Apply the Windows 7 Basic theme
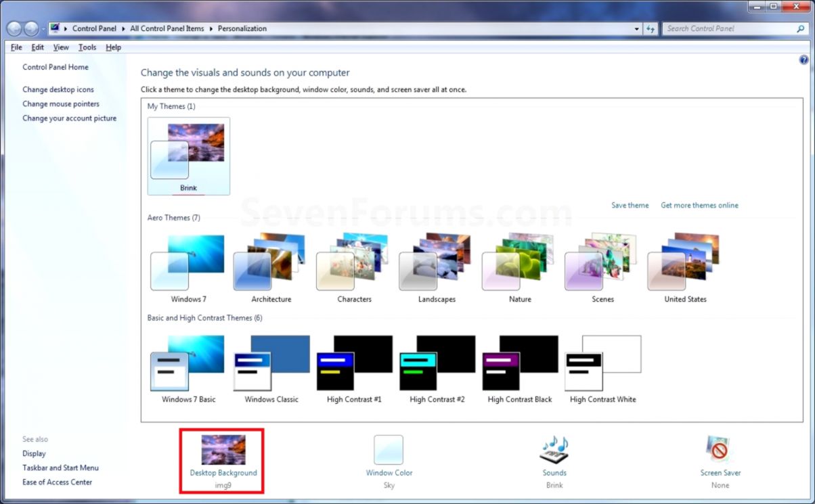 coord(189,369)
